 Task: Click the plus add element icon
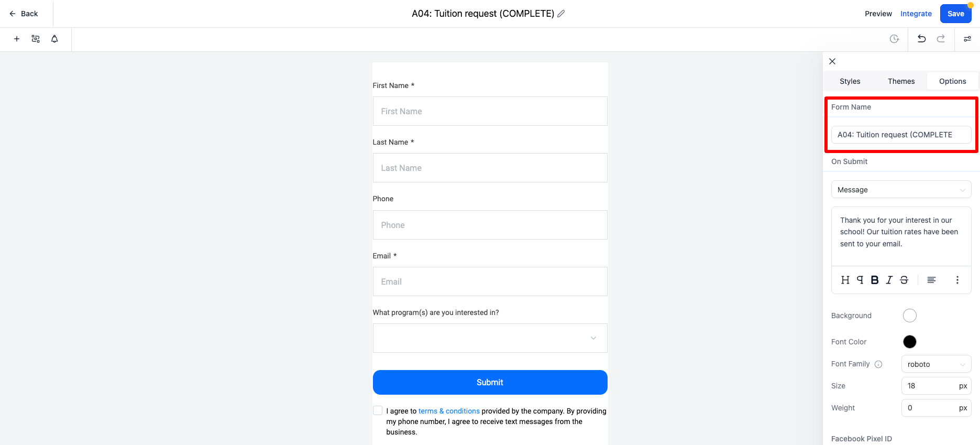click(x=17, y=39)
